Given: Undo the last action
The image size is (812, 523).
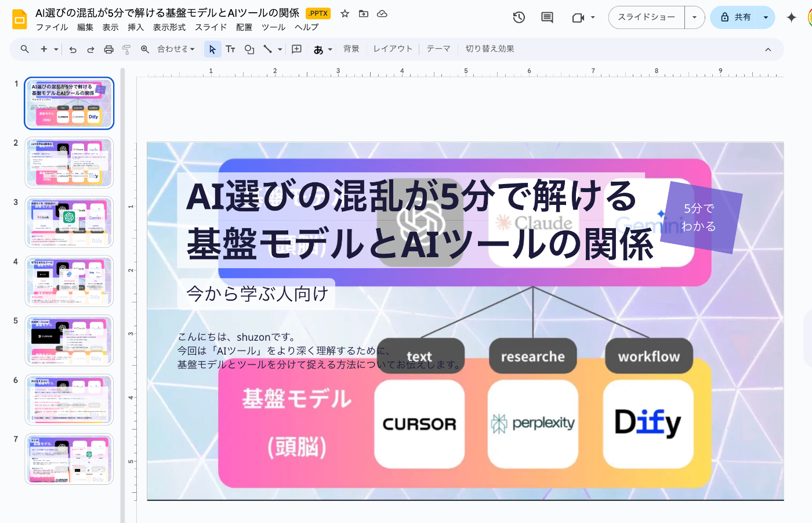Looking at the screenshot, I should pos(72,49).
